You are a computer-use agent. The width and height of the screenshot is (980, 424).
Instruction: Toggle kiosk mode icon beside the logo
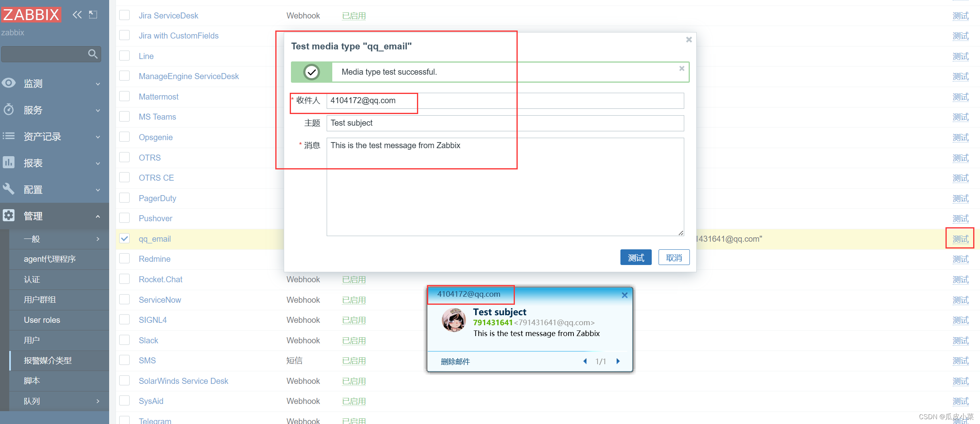coord(93,15)
